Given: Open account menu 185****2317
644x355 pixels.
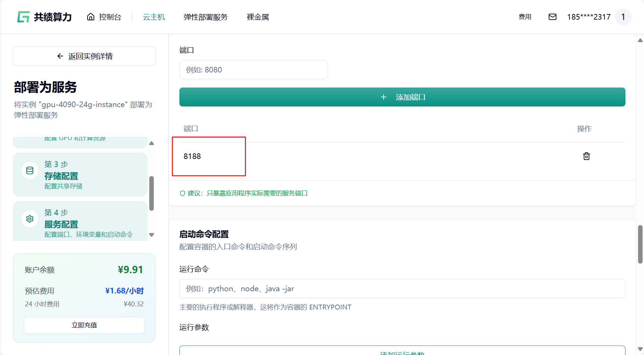Looking at the screenshot, I should click(589, 17).
